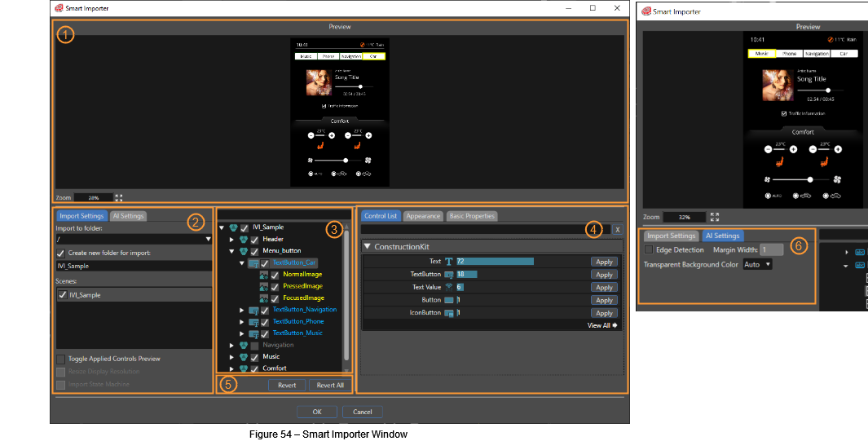Click the fit-to-screen icon beside Zoom 28%

(x=118, y=197)
